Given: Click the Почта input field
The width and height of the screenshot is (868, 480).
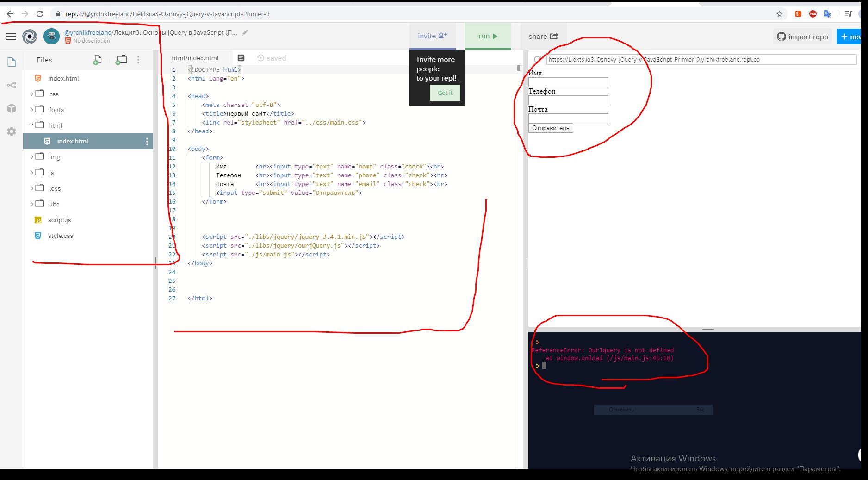Looking at the screenshot, I should coord(568,118).
